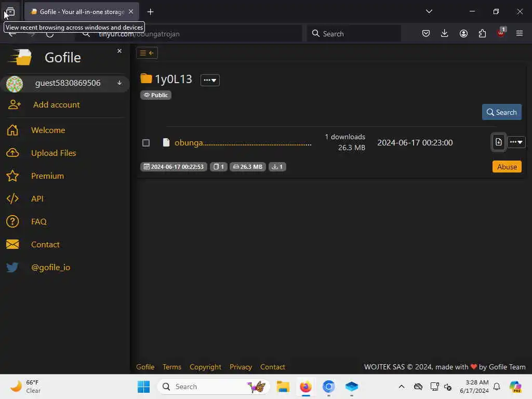Viewport: 532px width, 399px height.
Task: Open the footer Privacy link
Action: point(241,367)
